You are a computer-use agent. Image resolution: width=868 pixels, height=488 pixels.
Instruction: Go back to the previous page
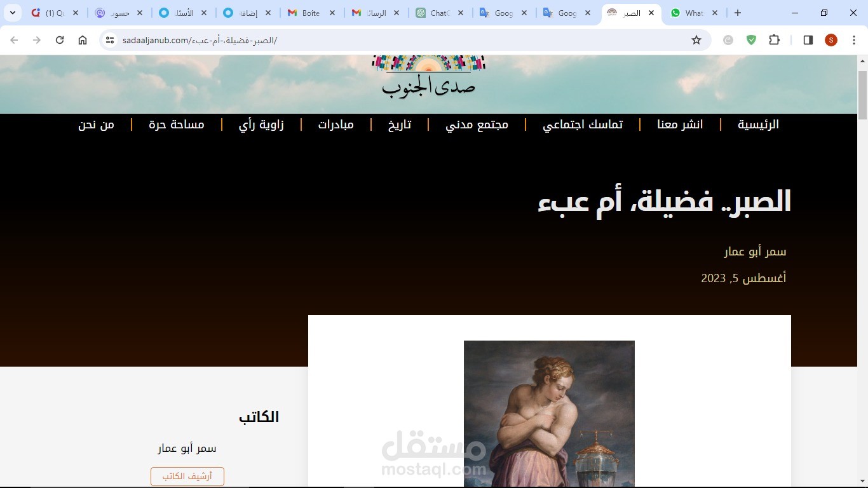click(14, 40)
